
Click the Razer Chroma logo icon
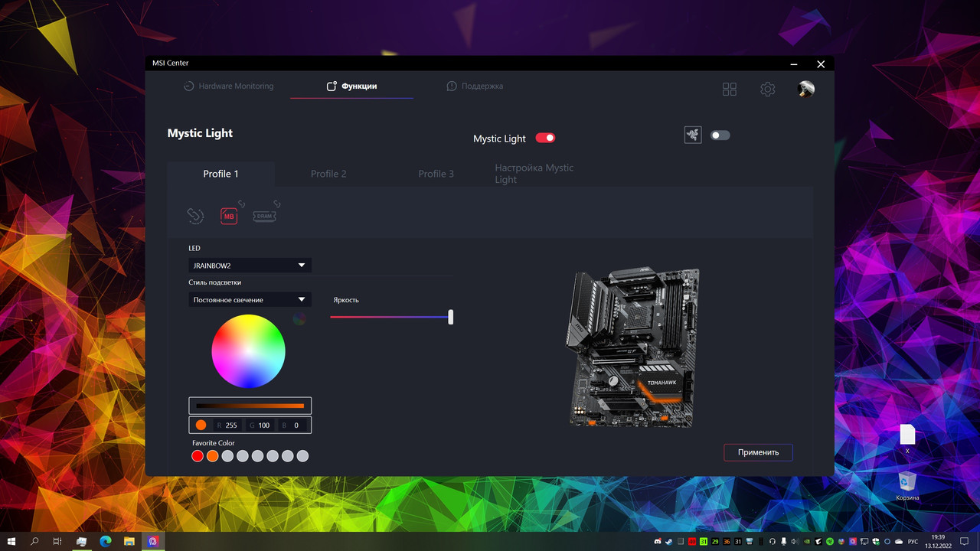[x=693, y=135]
